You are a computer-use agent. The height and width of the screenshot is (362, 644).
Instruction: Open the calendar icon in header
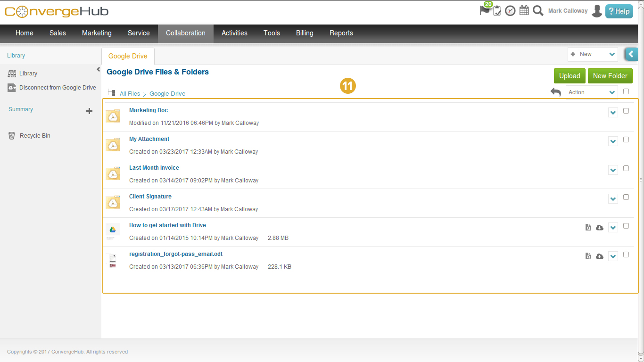(524, 10)
